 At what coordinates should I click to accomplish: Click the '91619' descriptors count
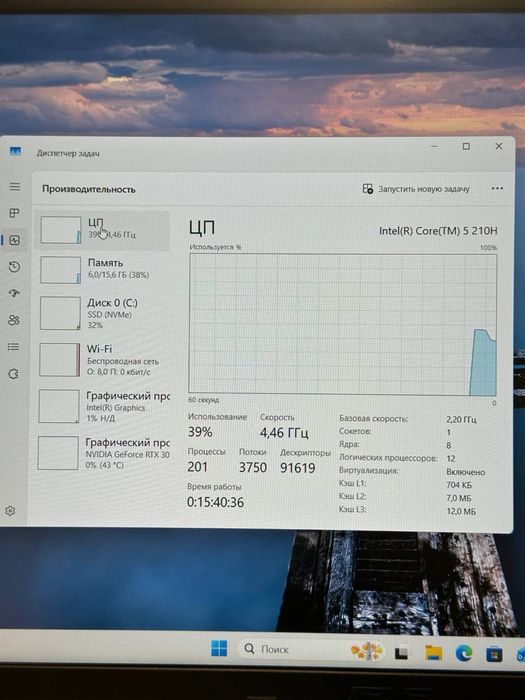(x=298, y=468)
